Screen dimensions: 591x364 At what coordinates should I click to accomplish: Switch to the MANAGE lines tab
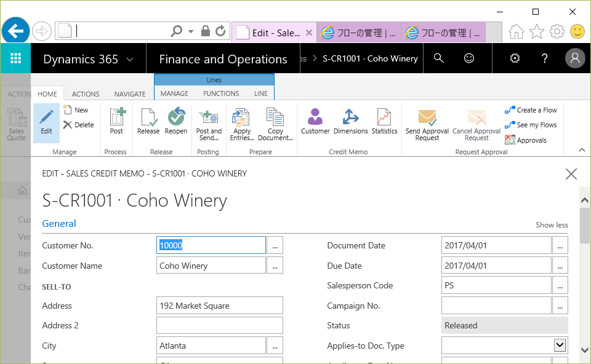174,93
